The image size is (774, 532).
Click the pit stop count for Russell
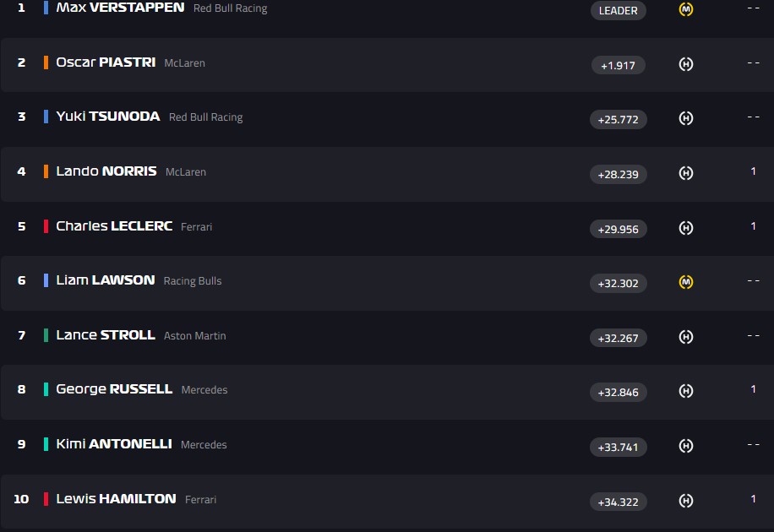(753, 389)
